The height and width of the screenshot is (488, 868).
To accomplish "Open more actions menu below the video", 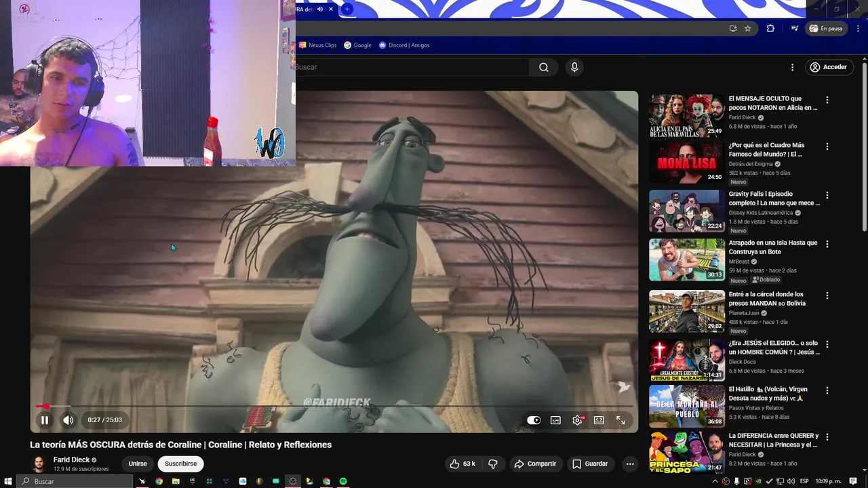I will point(630,464).
